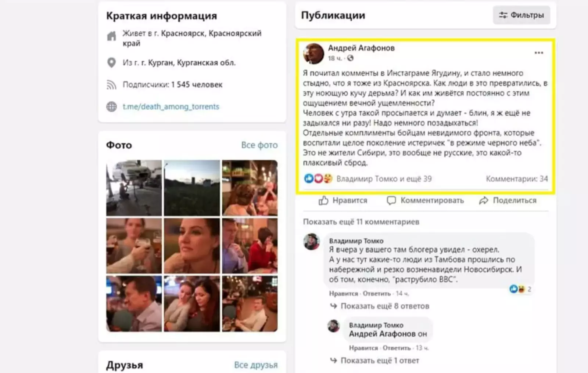Open Андрей Агафонов profile avatar in post
588x373 pixels.
point(313,53)
